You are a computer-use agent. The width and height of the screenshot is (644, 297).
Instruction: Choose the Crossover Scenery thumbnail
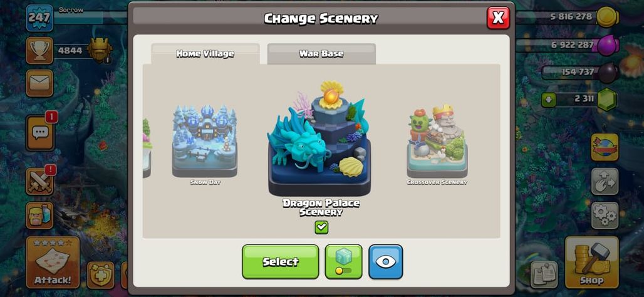pos(437,145)
